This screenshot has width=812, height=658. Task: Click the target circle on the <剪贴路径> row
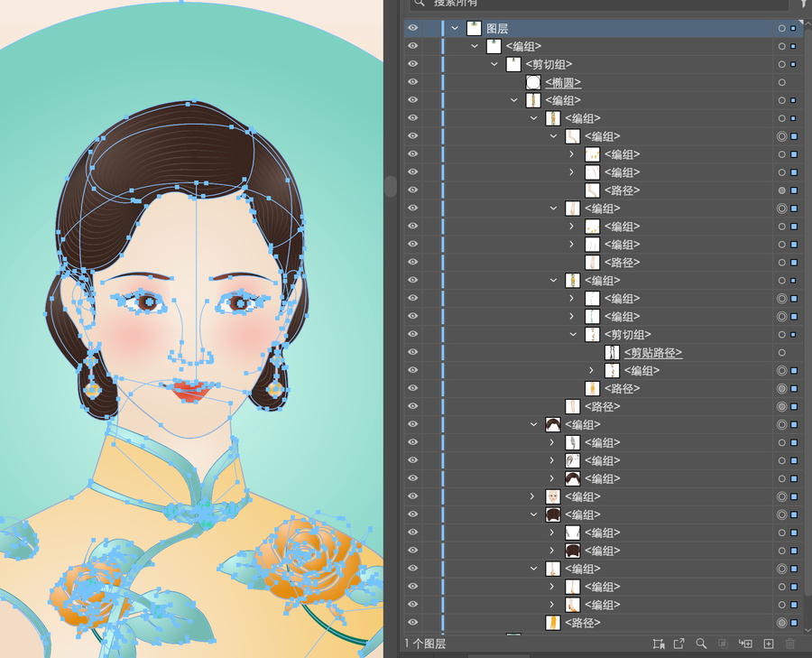click(782, 353)
